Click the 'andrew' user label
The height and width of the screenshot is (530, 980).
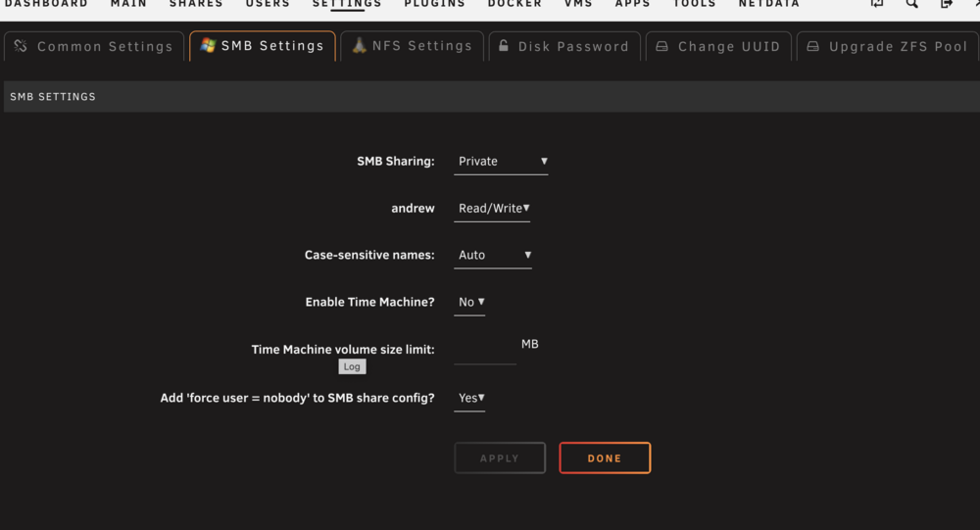pyautogui.click(x=413, y=208)
